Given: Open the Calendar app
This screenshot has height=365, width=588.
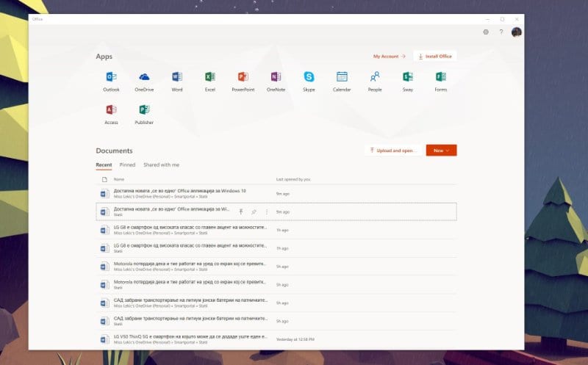Looking at the screenshot, I should click(342, 82).
